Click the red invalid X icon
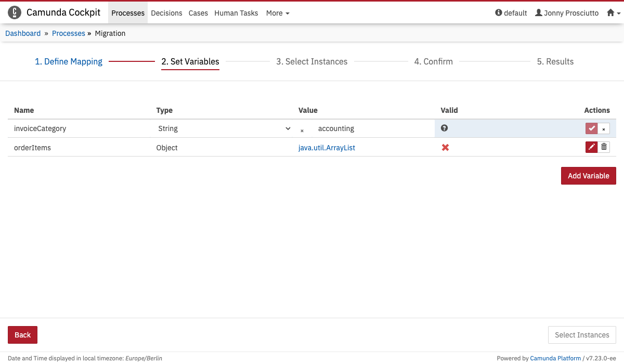Screen dimensions: 624x364 [x=445, y=148]
